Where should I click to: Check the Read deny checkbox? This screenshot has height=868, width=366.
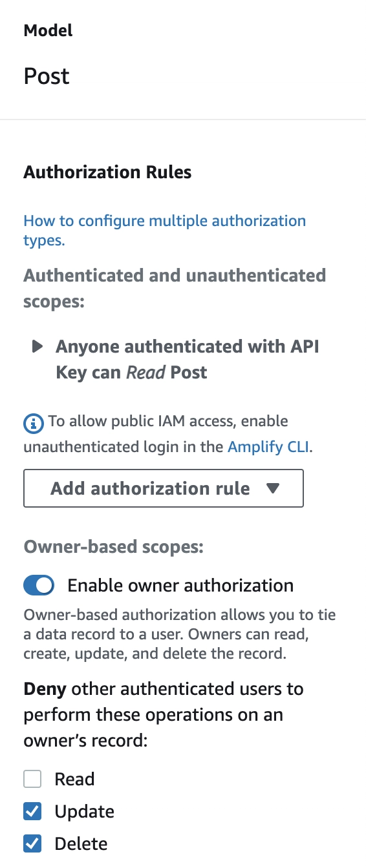click(32, 779)
